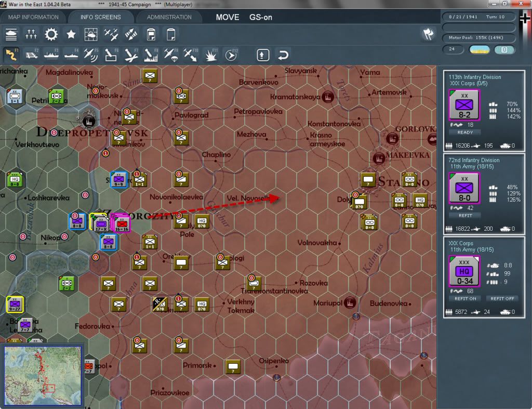Open the losses screen with crosses icon
The image size is (532, 409).
[31, 34]
